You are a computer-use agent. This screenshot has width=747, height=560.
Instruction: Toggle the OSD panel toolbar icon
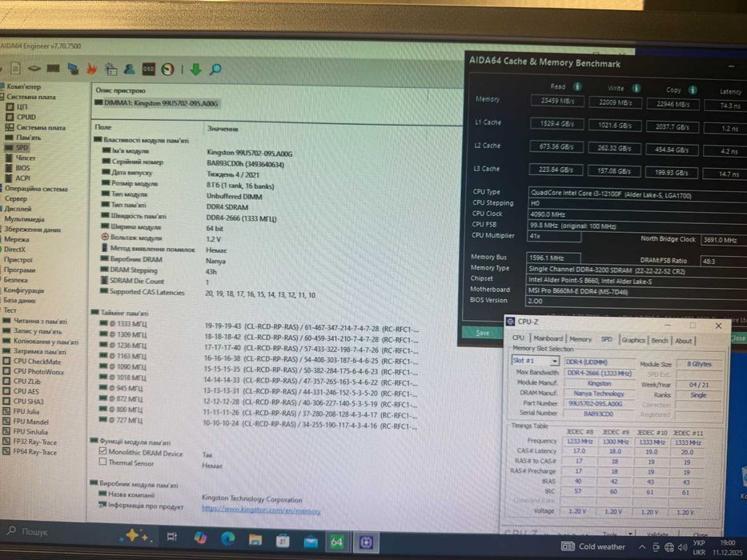(x=149, y=69)
